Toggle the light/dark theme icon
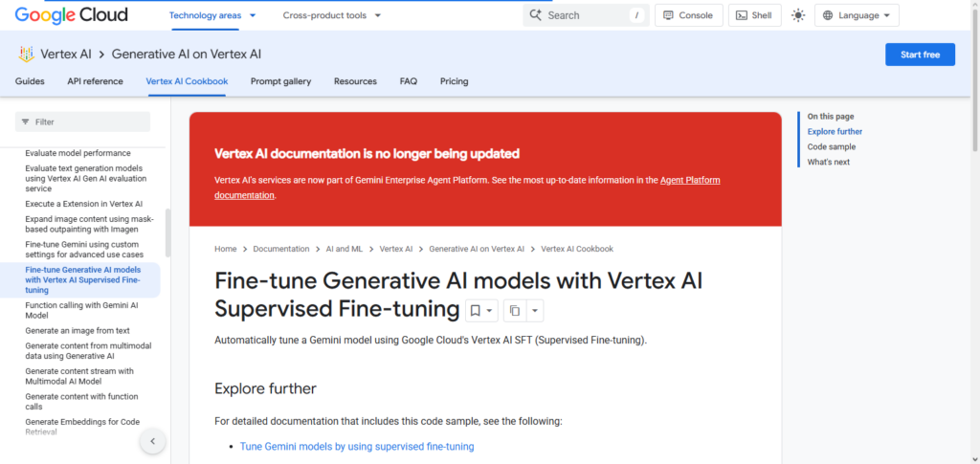This screenshot has width=980, height=464. pos(798,15)
